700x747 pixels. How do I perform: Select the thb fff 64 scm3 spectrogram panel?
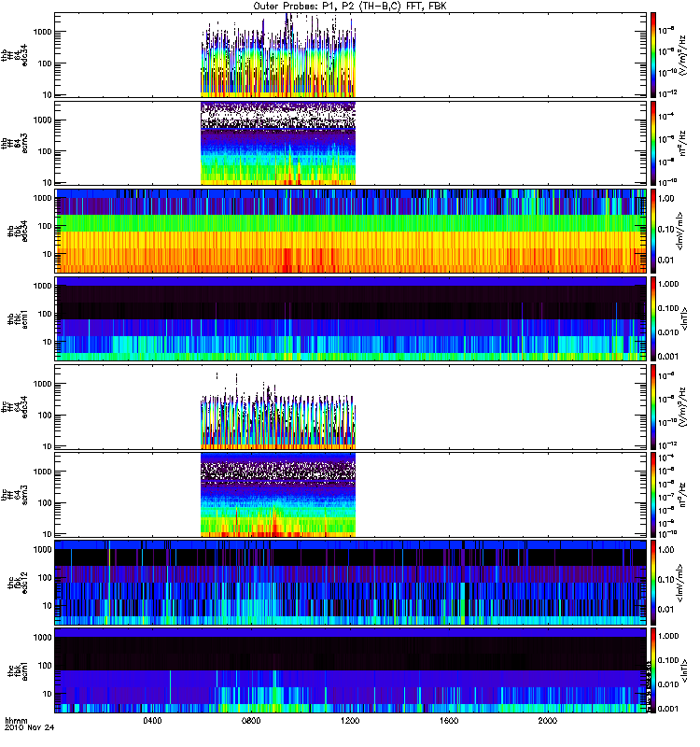click(x=351, y=143)
